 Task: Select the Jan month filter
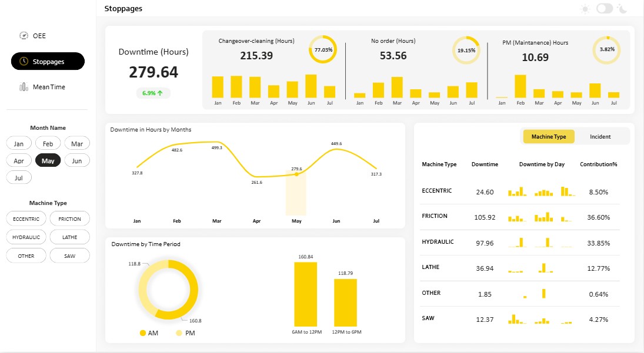[19, 143]
